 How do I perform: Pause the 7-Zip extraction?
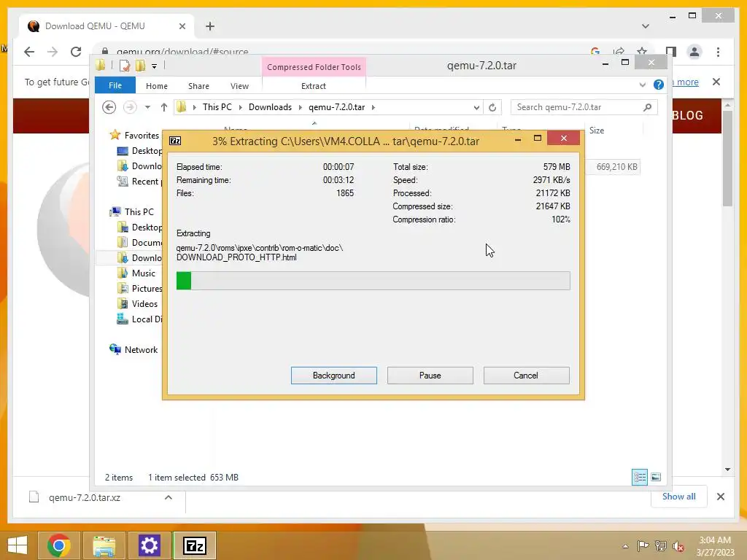tap(430, 376)
